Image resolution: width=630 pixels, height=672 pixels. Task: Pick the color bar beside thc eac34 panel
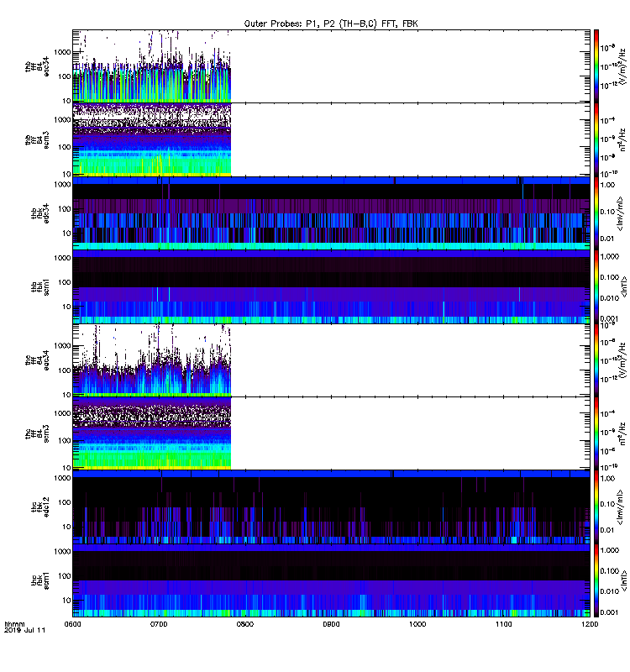click(596, 360)
